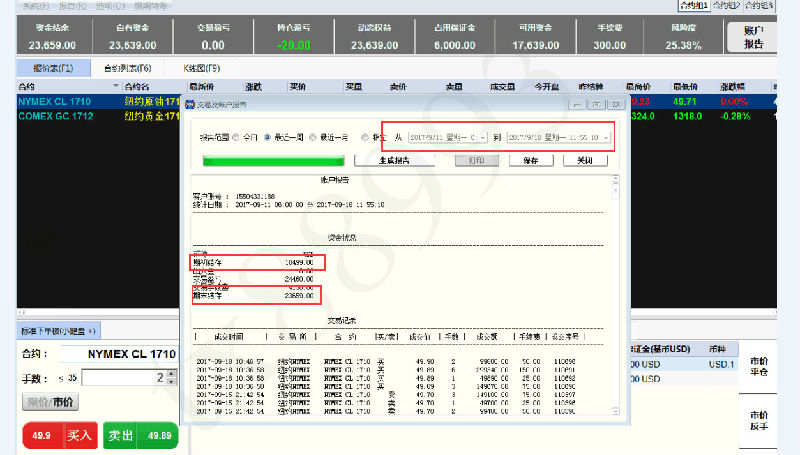Screen dimensions: 800x455
Task: Click the report scrollbar up arrow
Action: click(x=615, y=179)
